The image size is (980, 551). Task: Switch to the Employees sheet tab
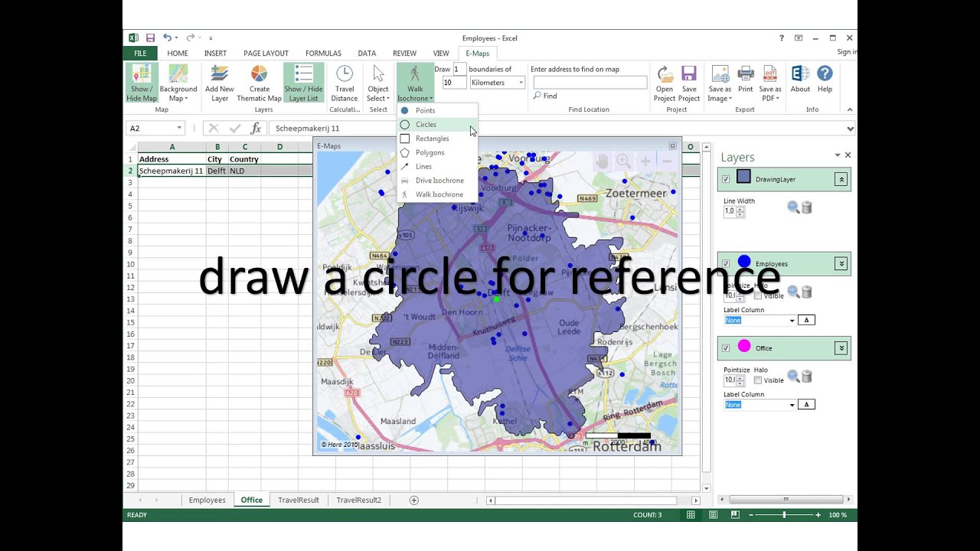pyautogui.click(x=207, y=500)
